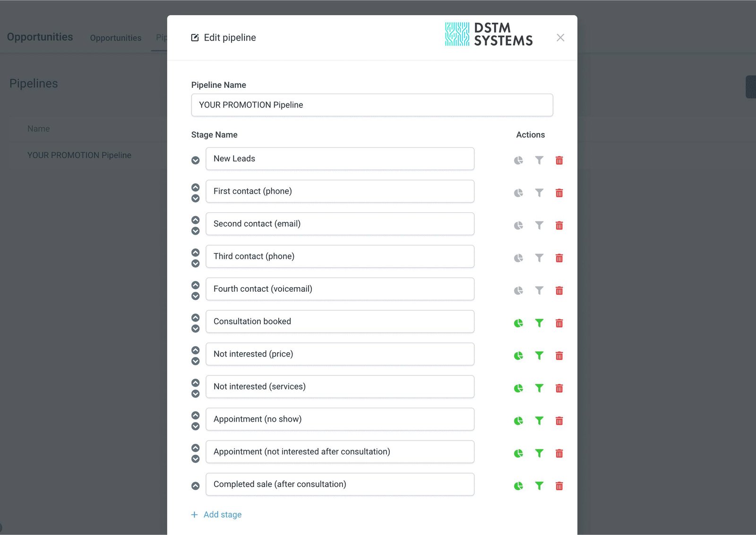Move Completed sale stage up with the chevron
This screenshot has width=756, height=535.
(195, 485)
